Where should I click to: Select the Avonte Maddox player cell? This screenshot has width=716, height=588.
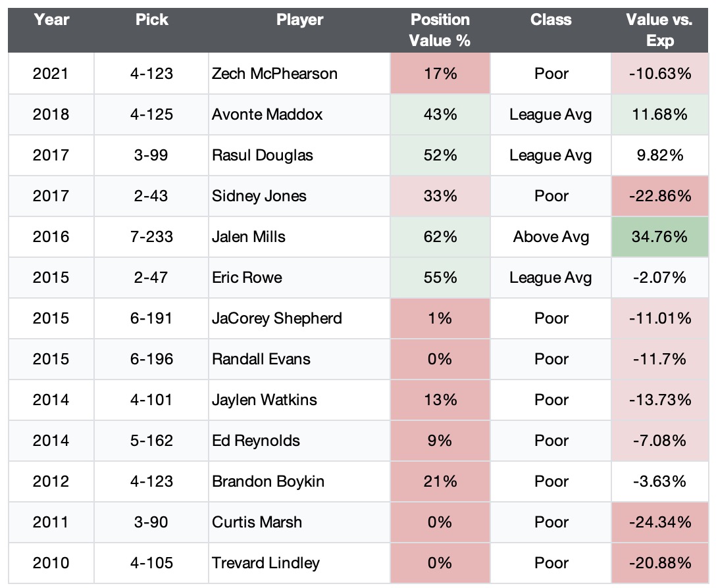(x=267, y=114)
